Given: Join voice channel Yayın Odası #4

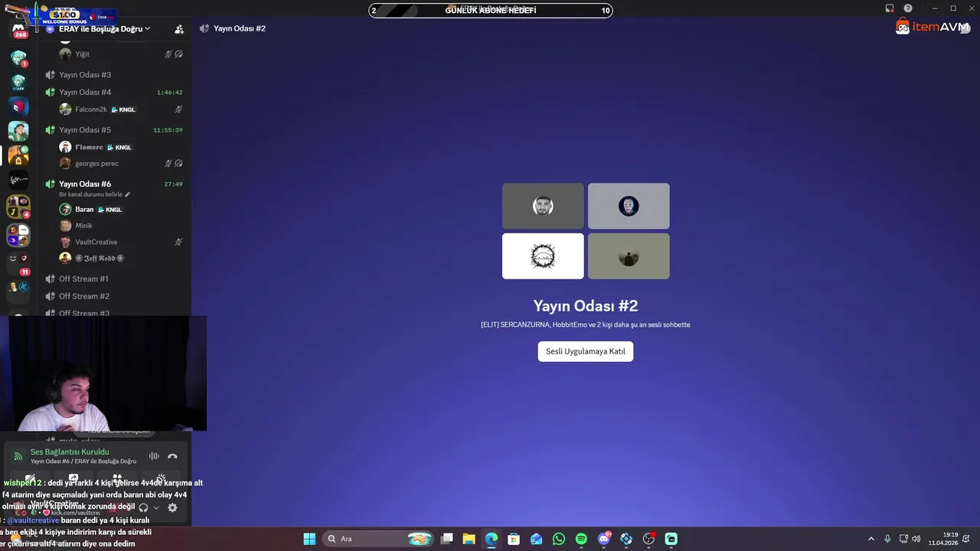Looking at the screenshot, I should (85, 92).
